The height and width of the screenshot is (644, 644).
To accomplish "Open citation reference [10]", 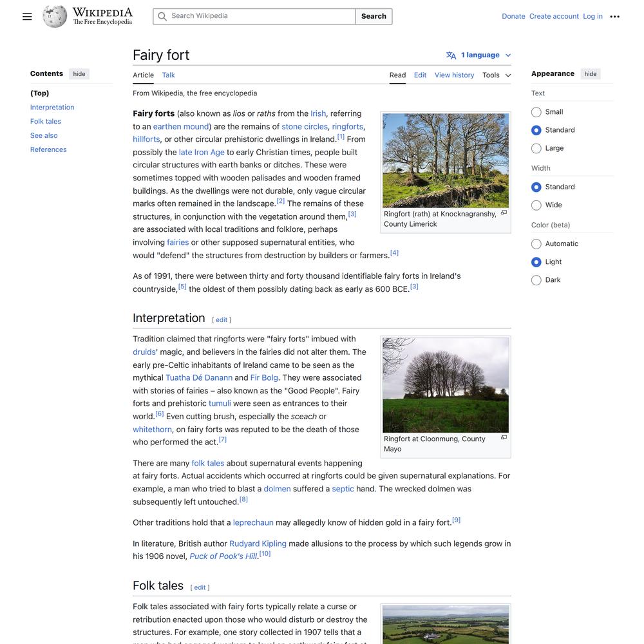I will 265,554.
